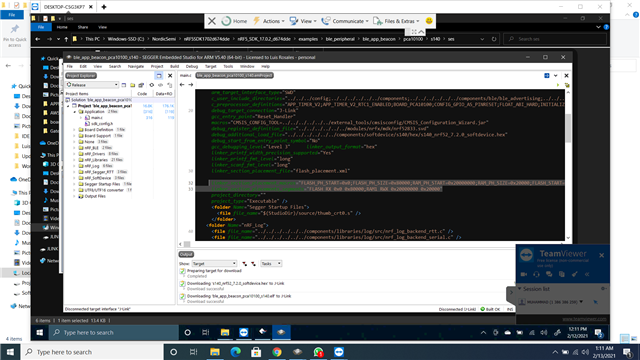Viewport: 640px width, 360px height.
Task: Click the Built OK status indicator
Action: pos(490,309)
